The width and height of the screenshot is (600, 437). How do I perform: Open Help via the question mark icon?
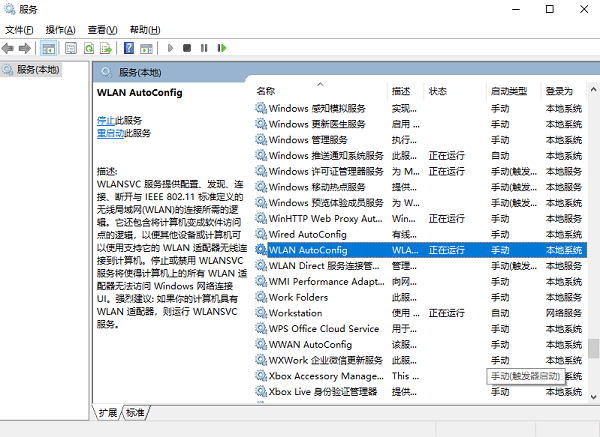tap(129, 47)
